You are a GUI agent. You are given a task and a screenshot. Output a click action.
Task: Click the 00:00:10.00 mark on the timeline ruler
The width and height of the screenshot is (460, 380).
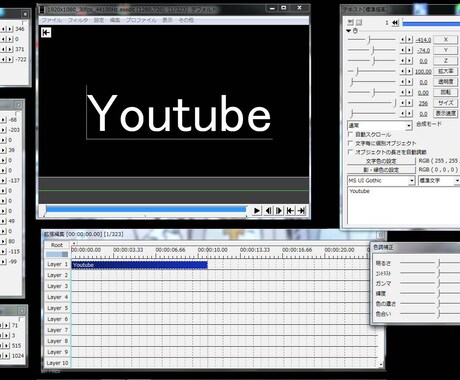(213, 250)
